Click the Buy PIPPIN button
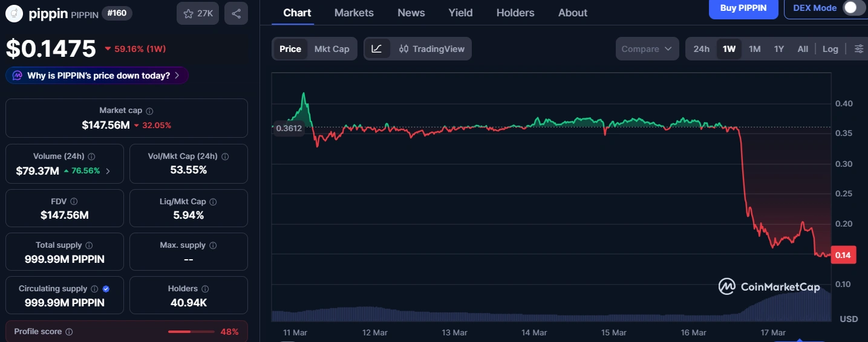Screen dimensions: 868x342 [743, 8]
